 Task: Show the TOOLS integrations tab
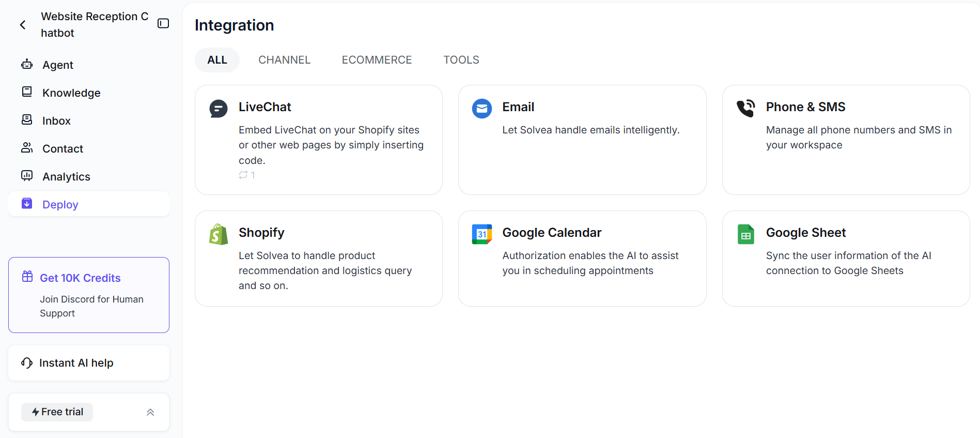pos(461,60)
